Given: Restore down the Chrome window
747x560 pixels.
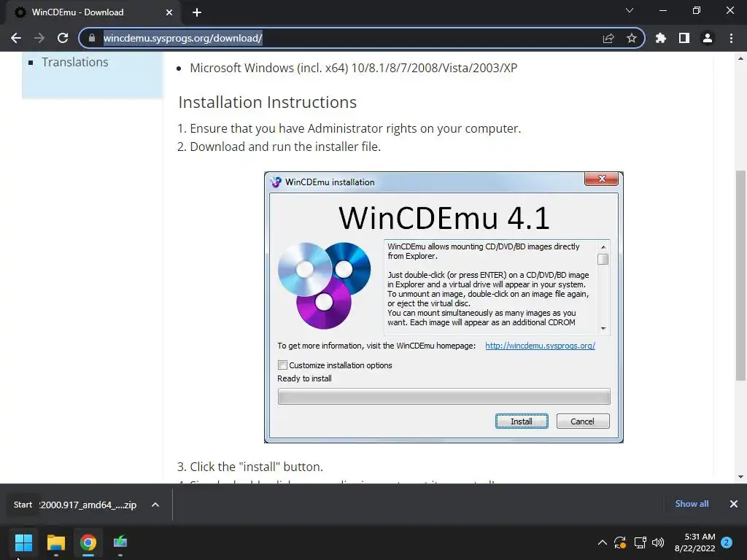Looking at the screenshot, I should point(697,10).
